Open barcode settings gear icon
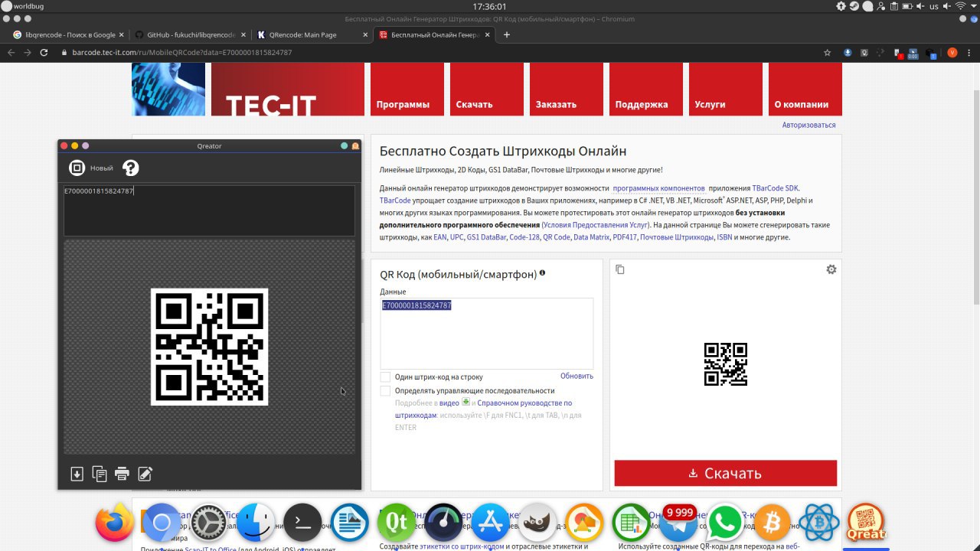980x551 pixels. click(x=831, y=269)
